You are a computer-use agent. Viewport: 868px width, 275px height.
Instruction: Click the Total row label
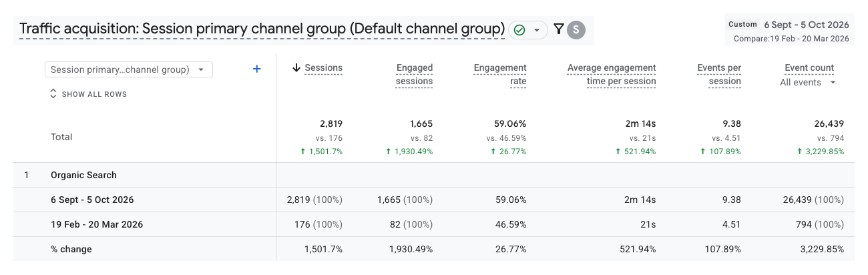[61, 137]
